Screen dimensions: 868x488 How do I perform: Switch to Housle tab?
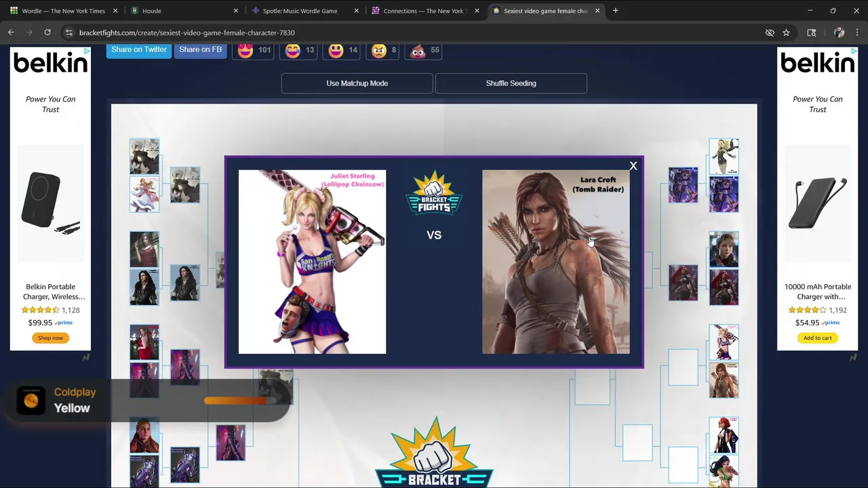pos(183,11)
